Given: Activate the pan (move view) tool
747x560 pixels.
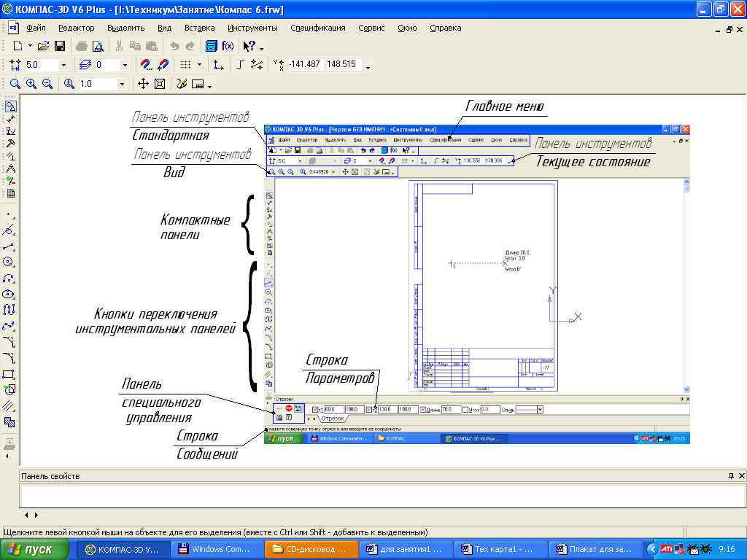Looking at the screenshot, I should (x=143, y=84).
